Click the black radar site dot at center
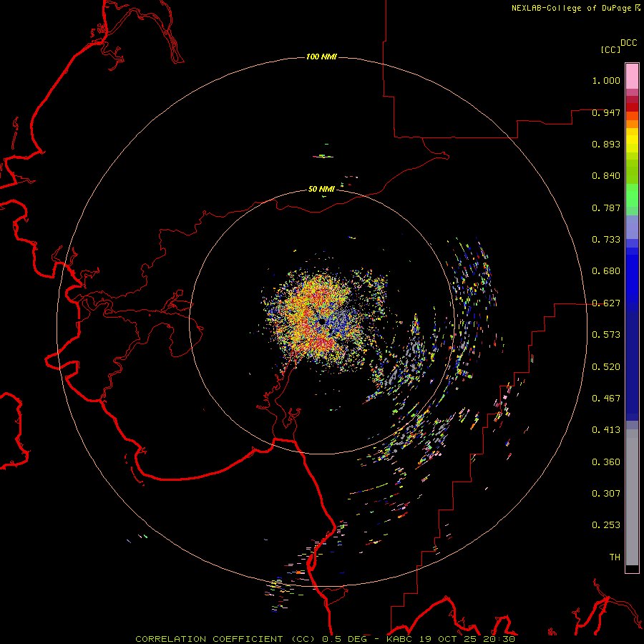This screenshot has height=644, width=644. 321,321
